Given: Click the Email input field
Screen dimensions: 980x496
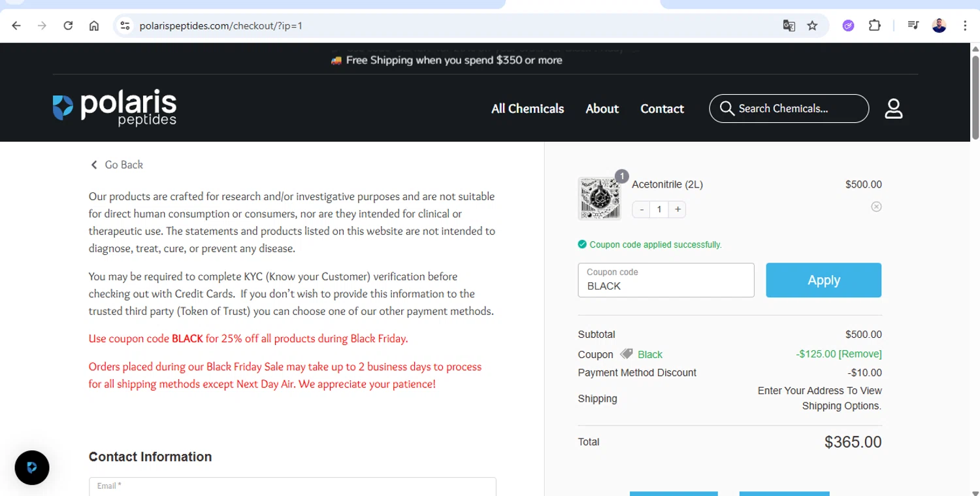Looking at the screenshot, I should click(293, 487).
